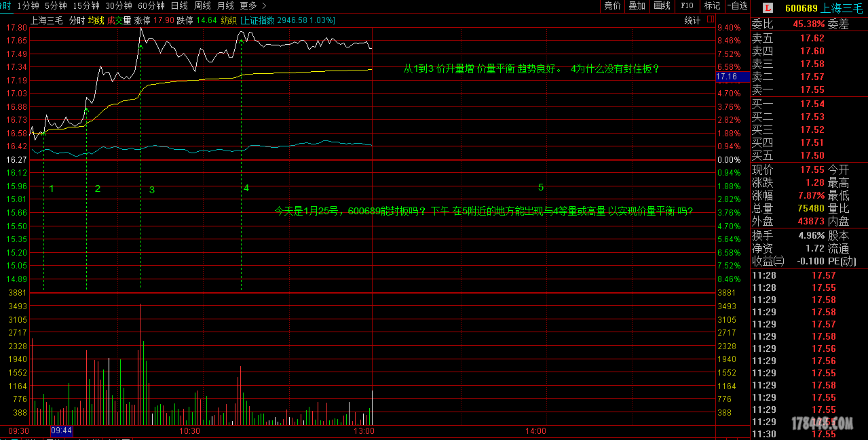This screenshot has width=868, height=440.
Task: Click the 卖三 price 17.58
Action: click(812, 64)
